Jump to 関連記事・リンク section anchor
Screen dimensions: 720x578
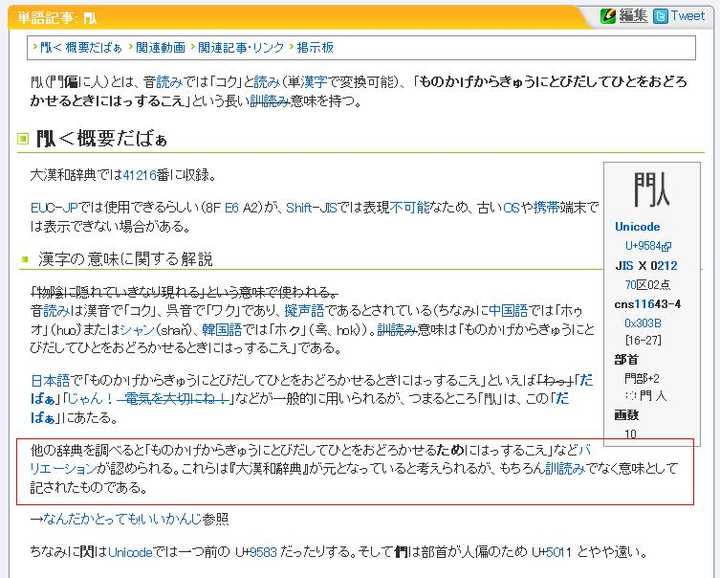[x=241, y=47]
